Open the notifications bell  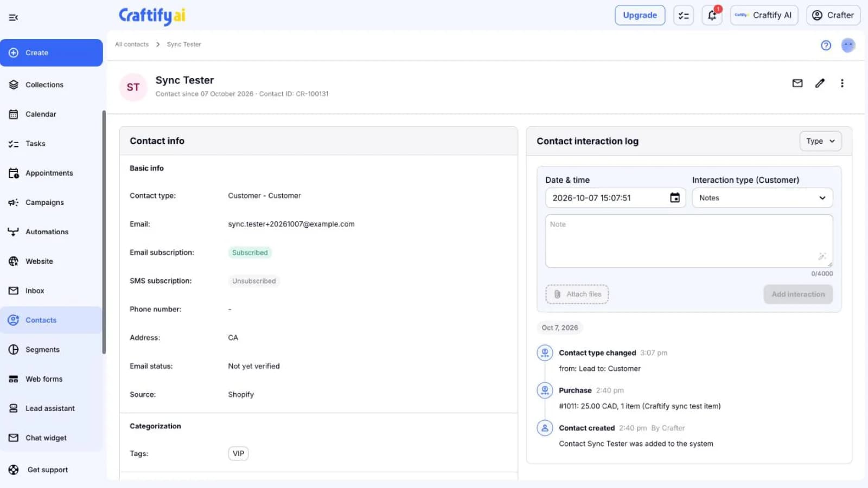712,15
